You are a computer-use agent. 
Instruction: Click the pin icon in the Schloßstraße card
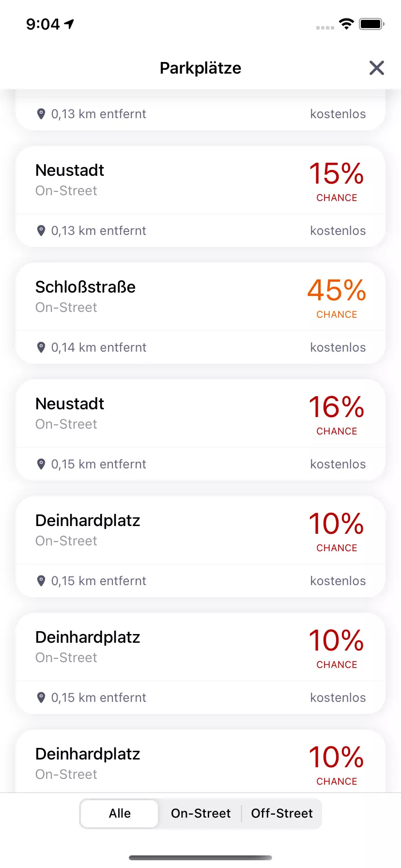(x=41, y=347)
